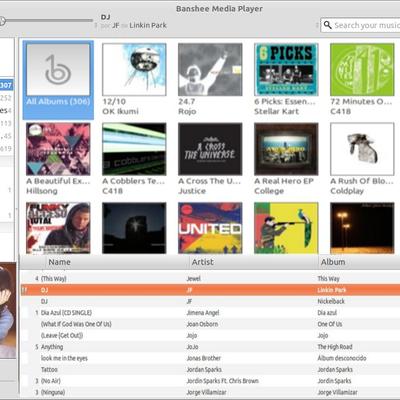
Task: Select the track Anything by JoJo
Action: (x=210, y=347)
